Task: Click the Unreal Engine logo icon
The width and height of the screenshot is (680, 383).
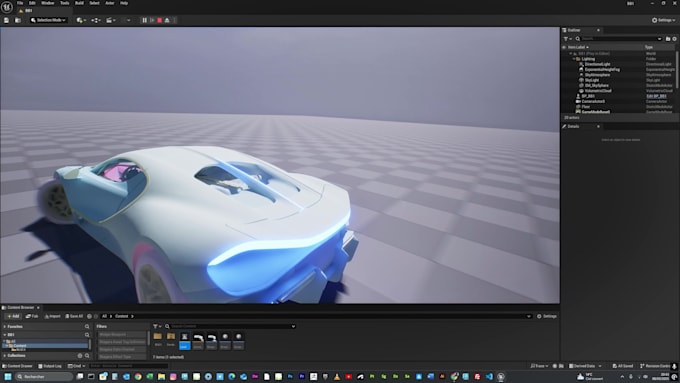Action: [x=7, y=7]
